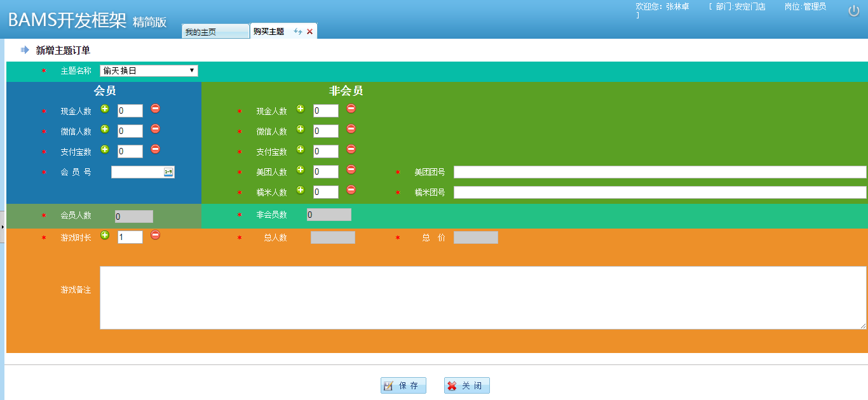Click minus icon for member WeChat count
The height and width of the screenshot is (400, 868).
click(x=155, y=129)
